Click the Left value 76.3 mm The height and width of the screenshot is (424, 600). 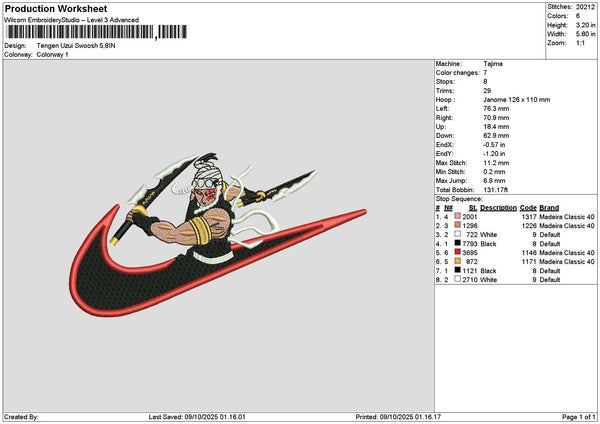496,109
